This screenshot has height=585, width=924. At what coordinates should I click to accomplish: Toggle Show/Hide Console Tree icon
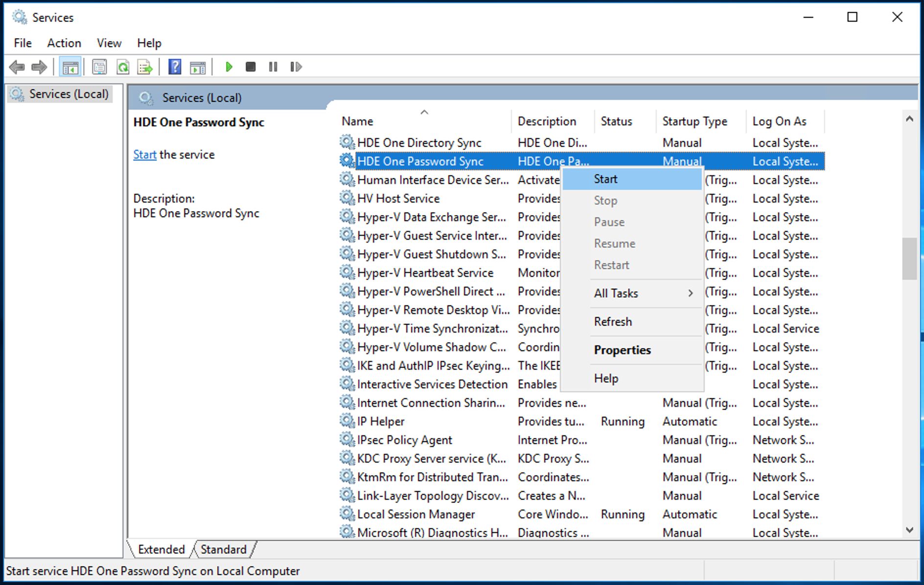(70, 67)
